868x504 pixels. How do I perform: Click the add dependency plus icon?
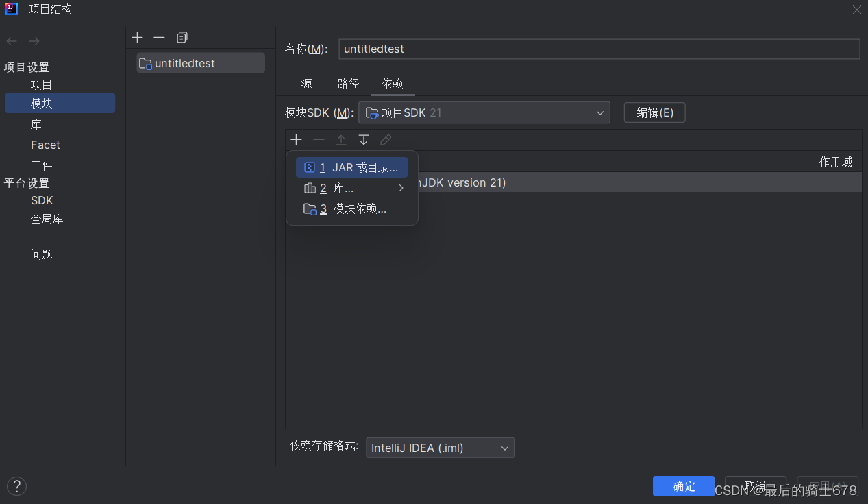coord(296,139)
